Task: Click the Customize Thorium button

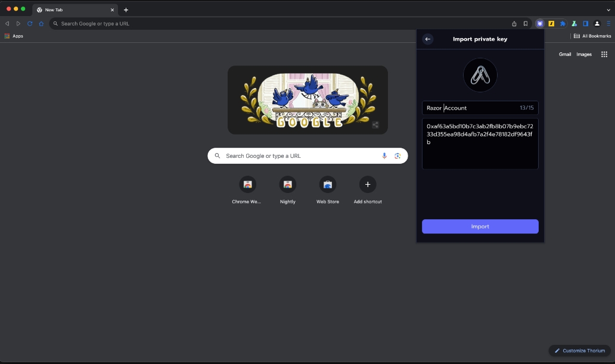Action: (580, 351)
